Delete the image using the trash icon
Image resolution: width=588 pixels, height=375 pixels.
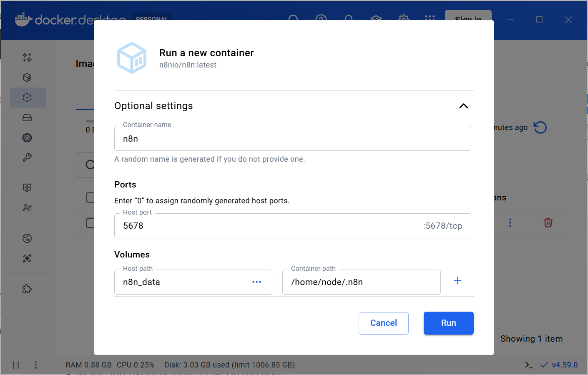548,222
